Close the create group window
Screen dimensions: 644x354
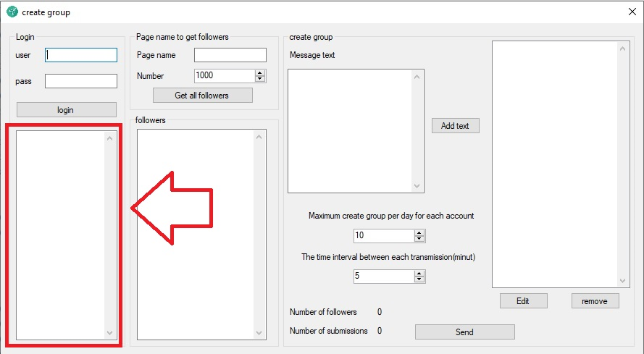coord(632,12)
